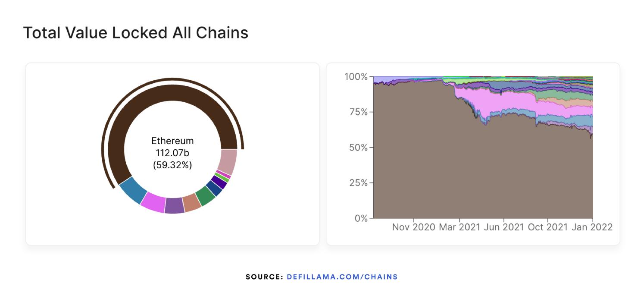Click the Total Value Locked All Chains title

tap(135, 33)
